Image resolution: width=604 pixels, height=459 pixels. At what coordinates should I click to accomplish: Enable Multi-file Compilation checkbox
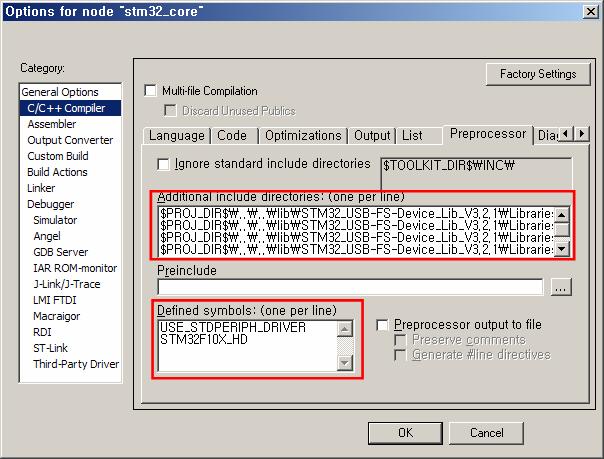point(151,91)
